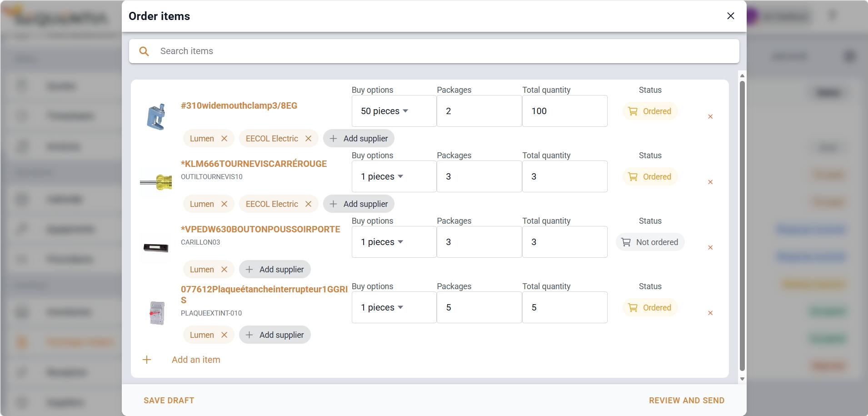Add supplier to the widemouthclamp item

point(359,139)
